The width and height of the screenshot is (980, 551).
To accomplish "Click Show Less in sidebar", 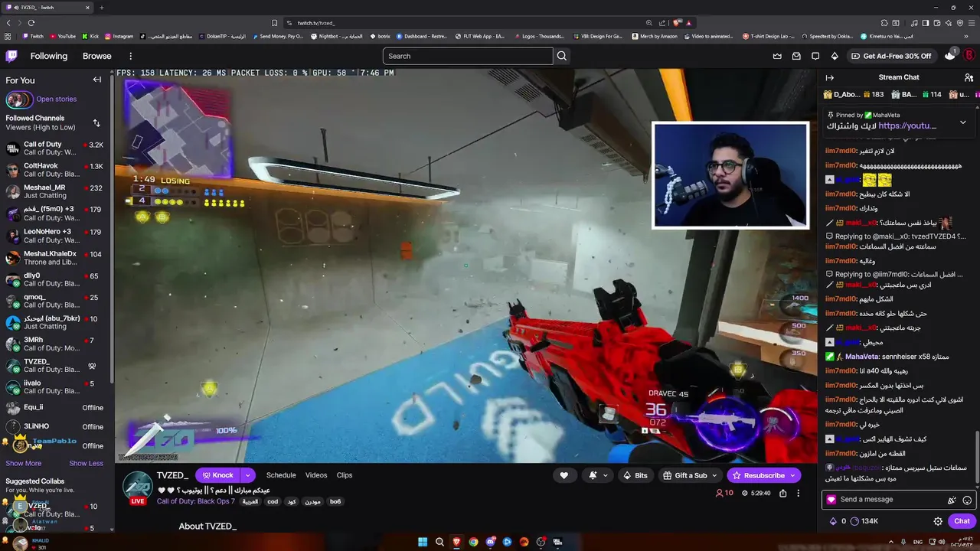I will tap(86, 463).
